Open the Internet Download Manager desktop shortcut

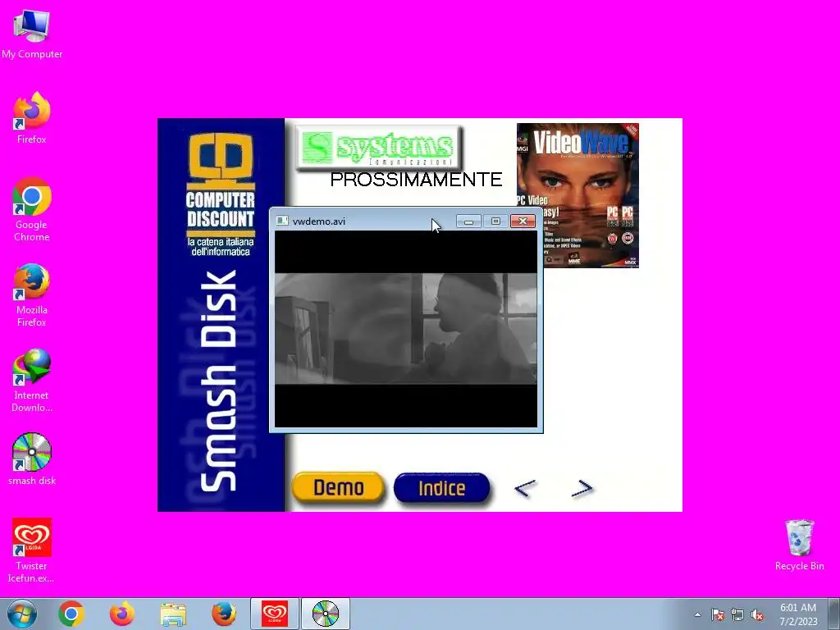(32, 380)
